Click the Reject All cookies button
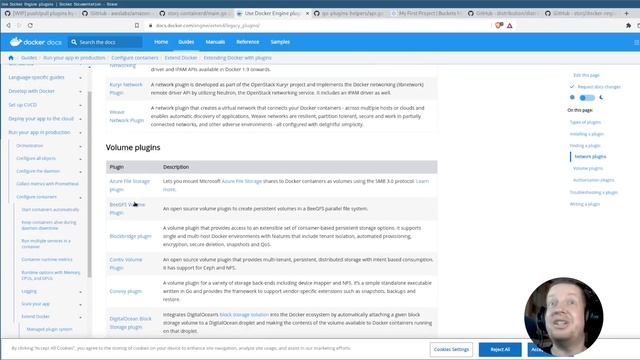Viewport: 640px width, 360px height. click(x=500, y=349)
